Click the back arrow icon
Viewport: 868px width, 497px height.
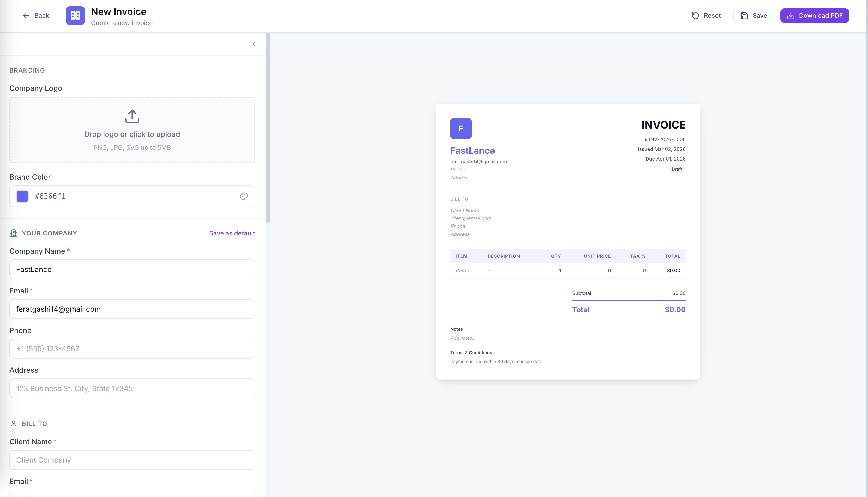(x=26, y=15)
